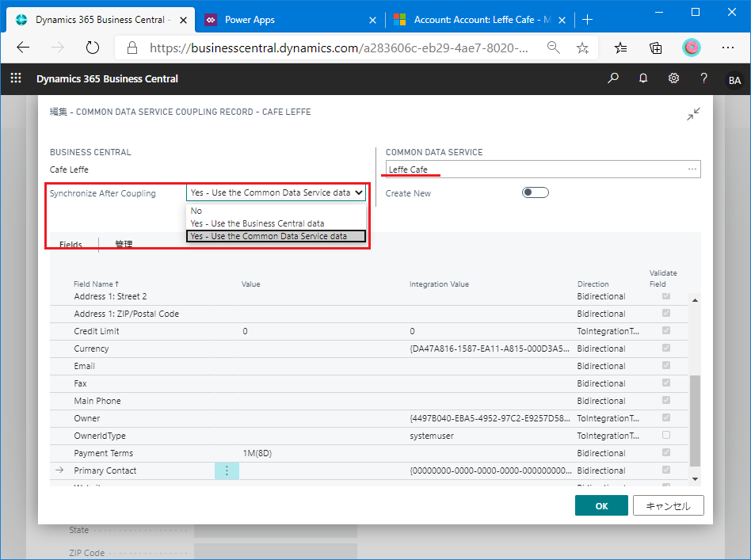
Task: Add this page to favorites star
Action: 582,48
